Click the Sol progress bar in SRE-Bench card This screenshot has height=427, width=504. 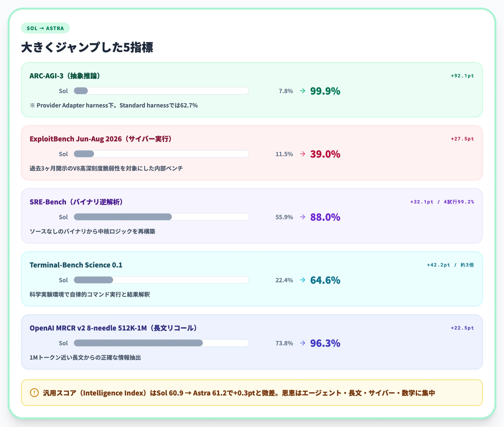(161, 217)
